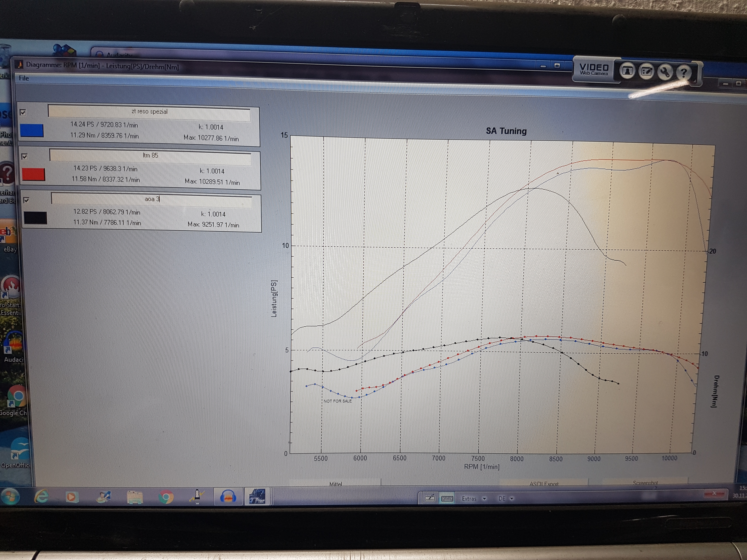The image size is (747, 560).
Task: Click the Screenshot button
Action: click(x=645, y=483)
